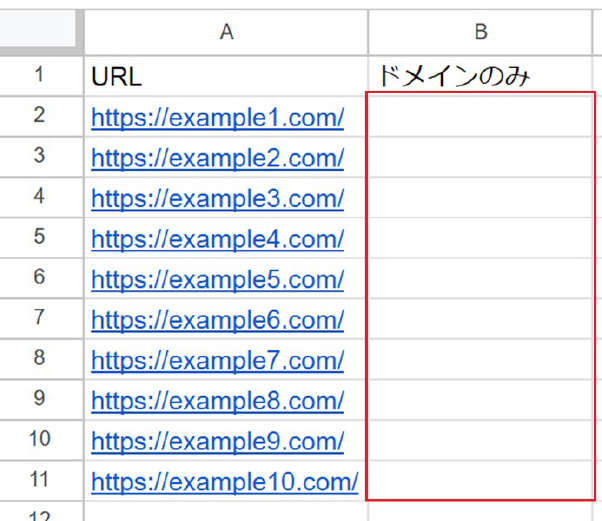Select empty cell B8 next to example7
Viewport: 602px width, 521px height.
click(480, 359)
